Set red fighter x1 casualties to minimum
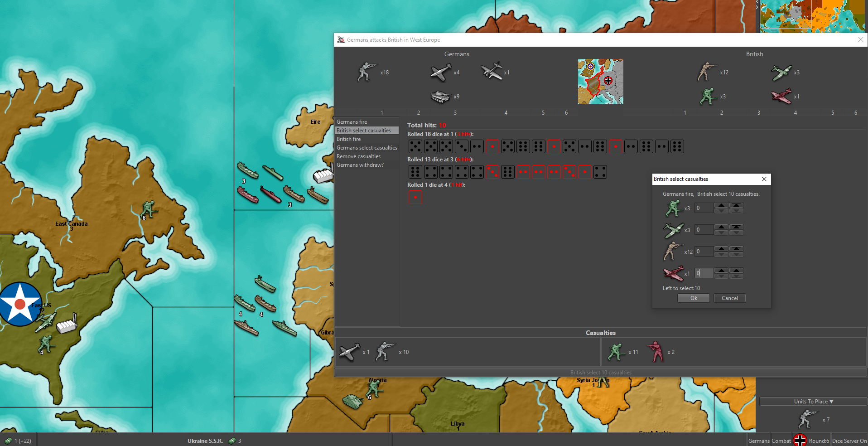Screen dimensions: 868x446 (x=736, y=276)
